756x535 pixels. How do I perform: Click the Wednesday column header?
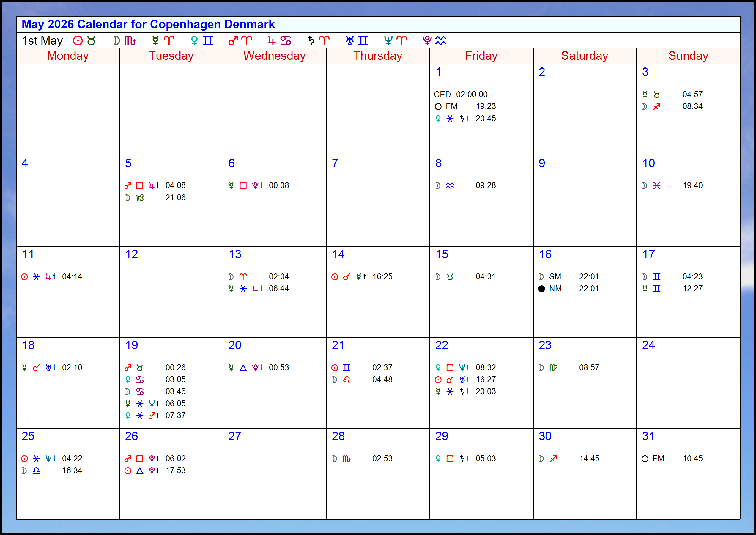point(275,56)
